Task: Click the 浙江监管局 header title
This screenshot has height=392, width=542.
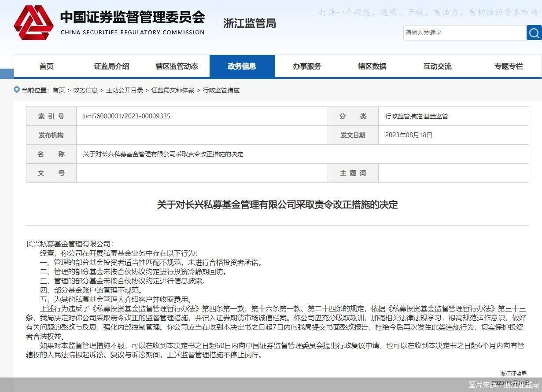Action: 250,23
